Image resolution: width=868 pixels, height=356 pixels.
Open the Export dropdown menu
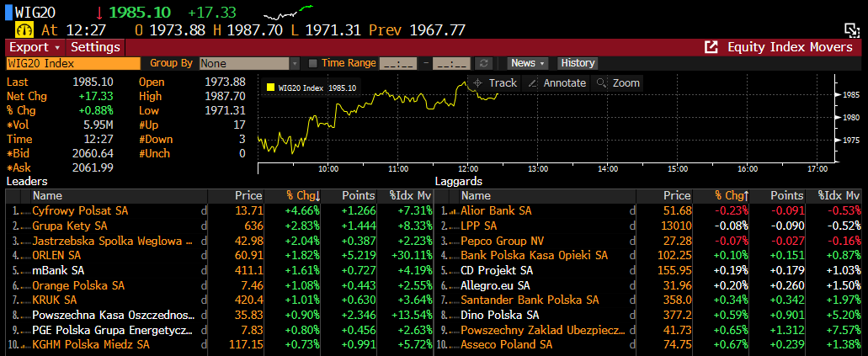pos(35,47)
